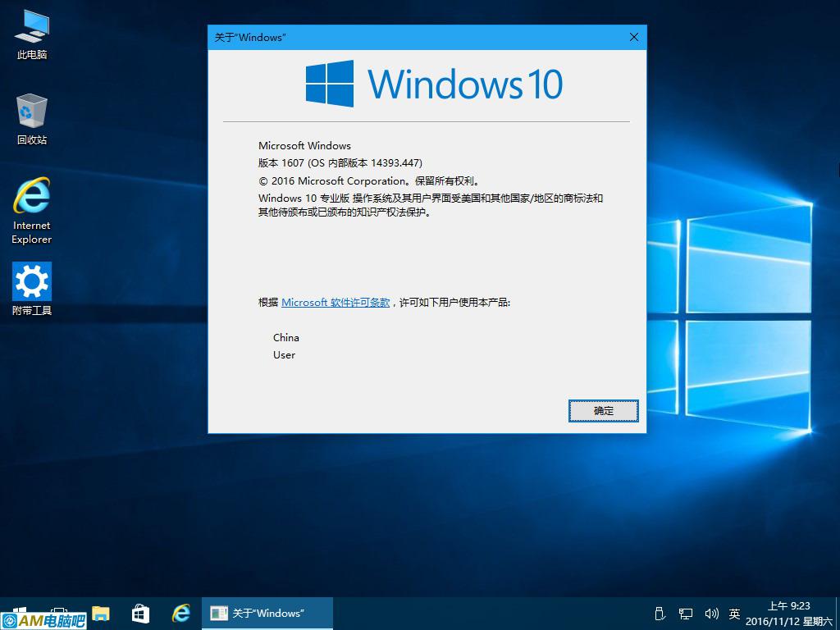Open File Explorer from the taskbar
Viewport: 840px width, 630px height.
click(x=101, y=614)
